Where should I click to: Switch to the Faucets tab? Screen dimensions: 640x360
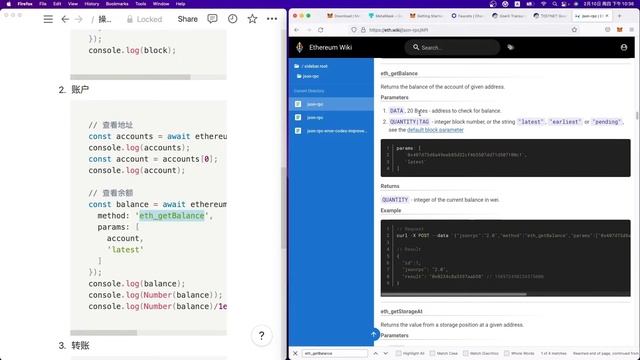tap(467, 16)
